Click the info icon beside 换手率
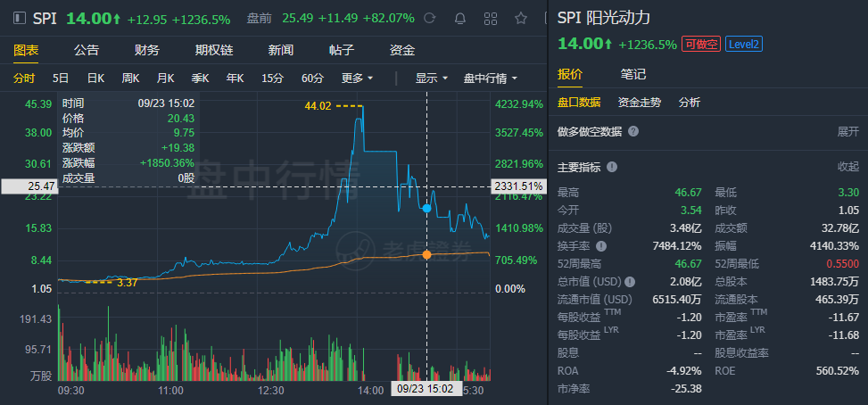The width and height of the screenshot is (868, 405). click(x=601, y=246)
